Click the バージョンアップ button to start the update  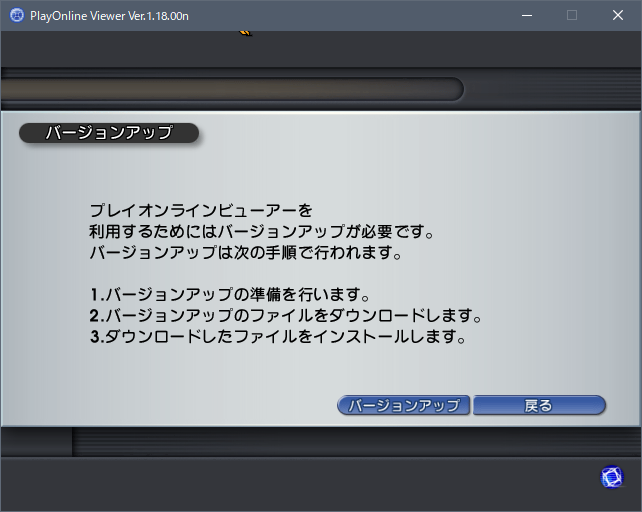pos(403,405)
